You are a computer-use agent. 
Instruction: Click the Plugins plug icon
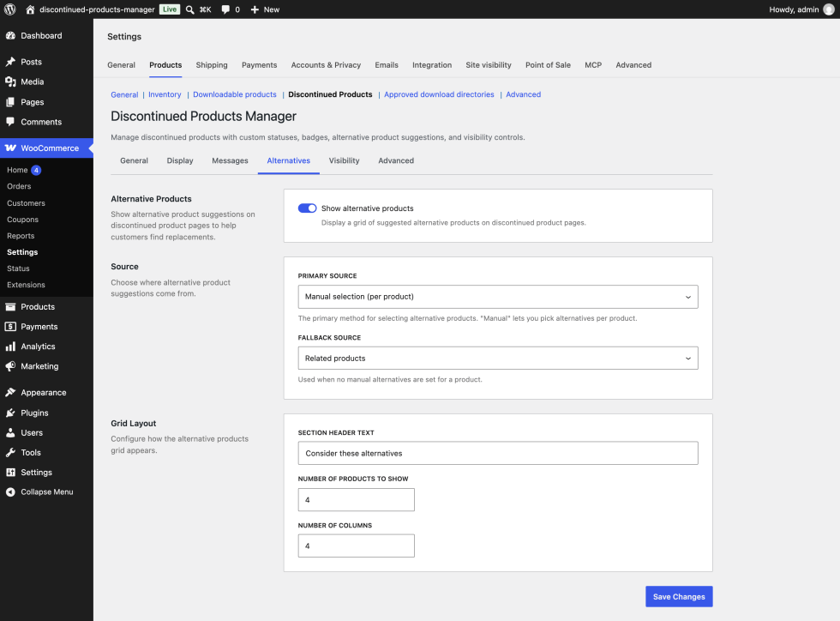point(10,413)
